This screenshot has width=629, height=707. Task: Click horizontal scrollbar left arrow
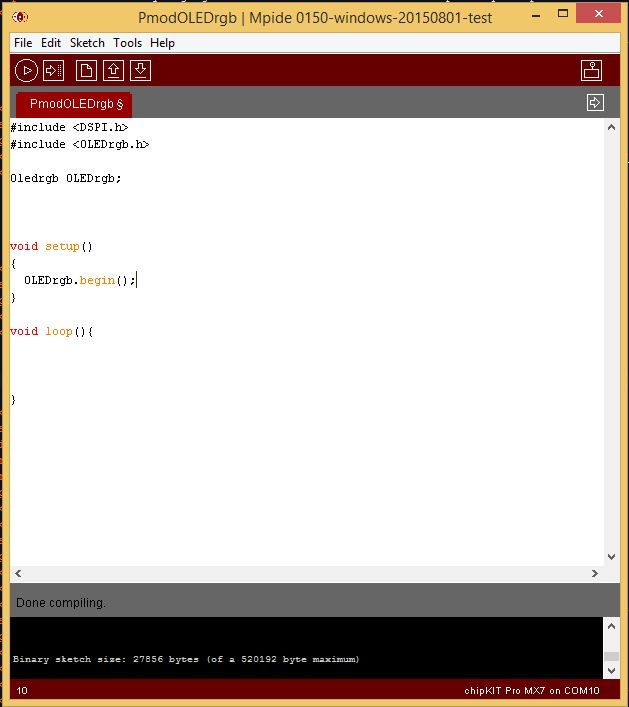tap(18, 574)
